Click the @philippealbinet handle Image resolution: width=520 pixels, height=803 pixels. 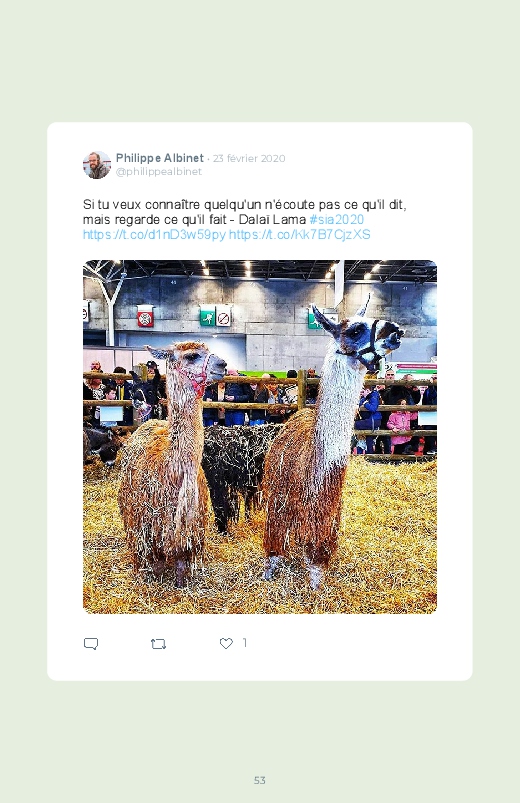(x=159, y=172)
